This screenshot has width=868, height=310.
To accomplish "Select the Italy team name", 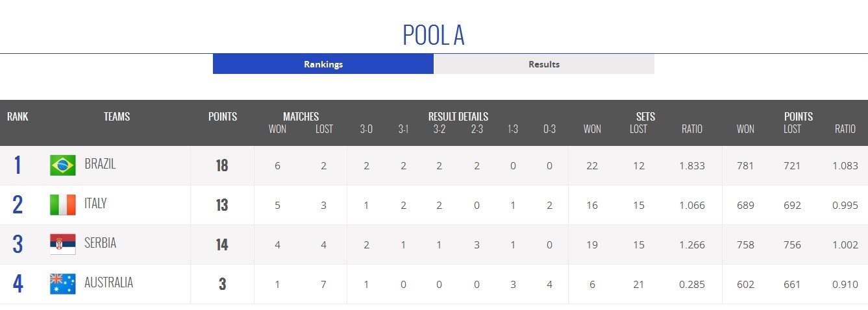I will click(x=95, y=204).
